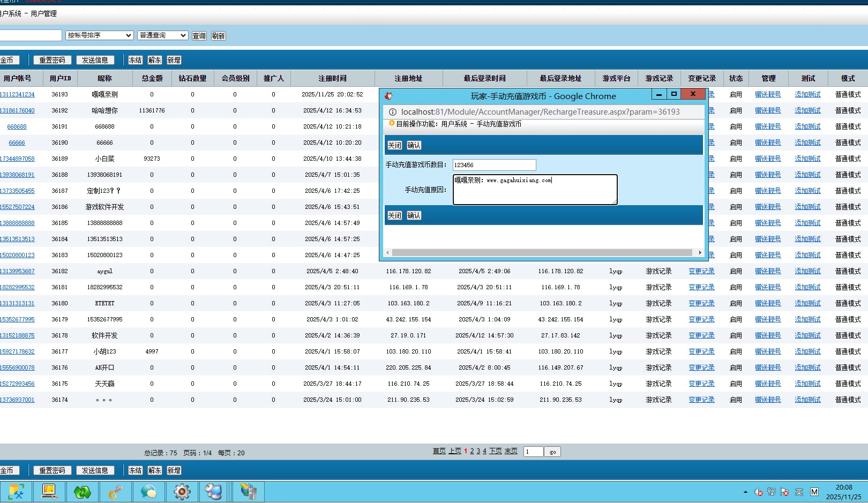The image size is (868, 503).
Task: Click 下页 next page link
Action: coord(495,451)
